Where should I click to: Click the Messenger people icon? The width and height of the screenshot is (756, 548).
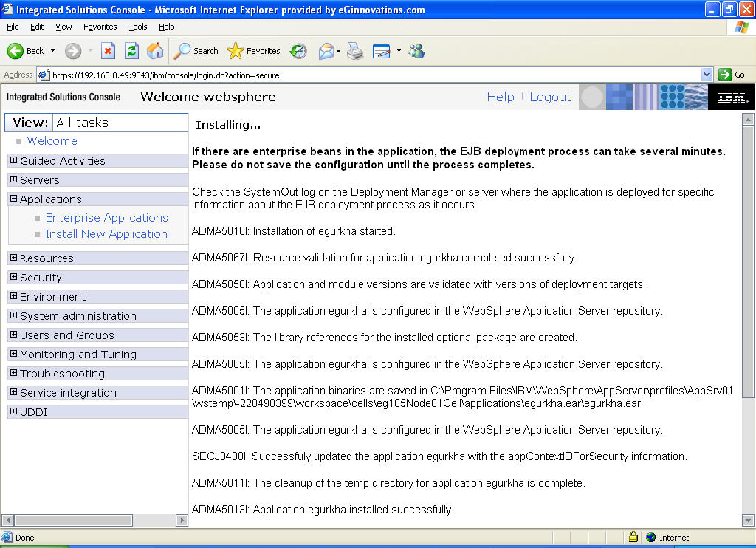click(x=416, y=51)
